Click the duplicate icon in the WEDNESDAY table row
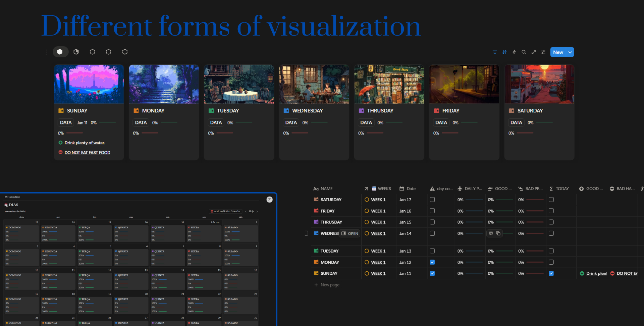 498,233
